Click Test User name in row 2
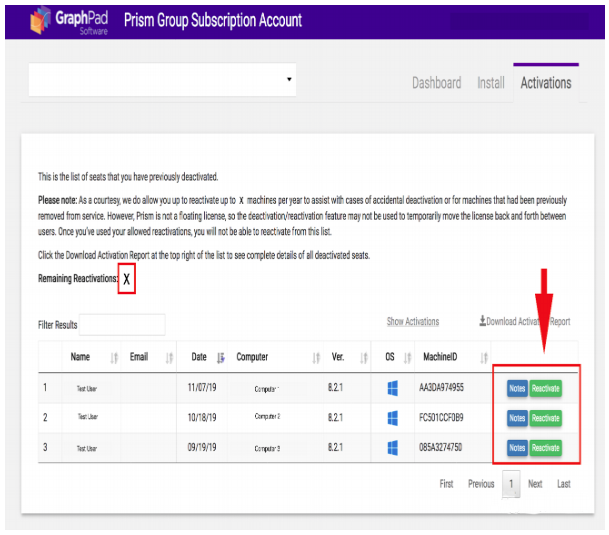Viewport: 609px width, 535px height. coord(88,416)
